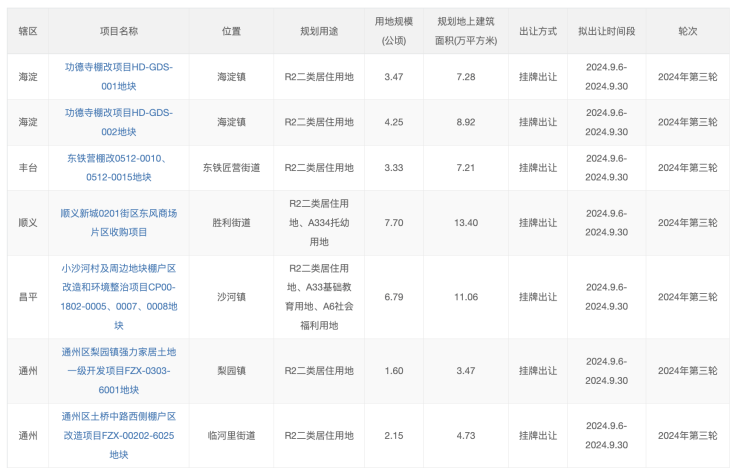Click 通州区梨园镇强力家居土地 project link

[x=118, y=370]
